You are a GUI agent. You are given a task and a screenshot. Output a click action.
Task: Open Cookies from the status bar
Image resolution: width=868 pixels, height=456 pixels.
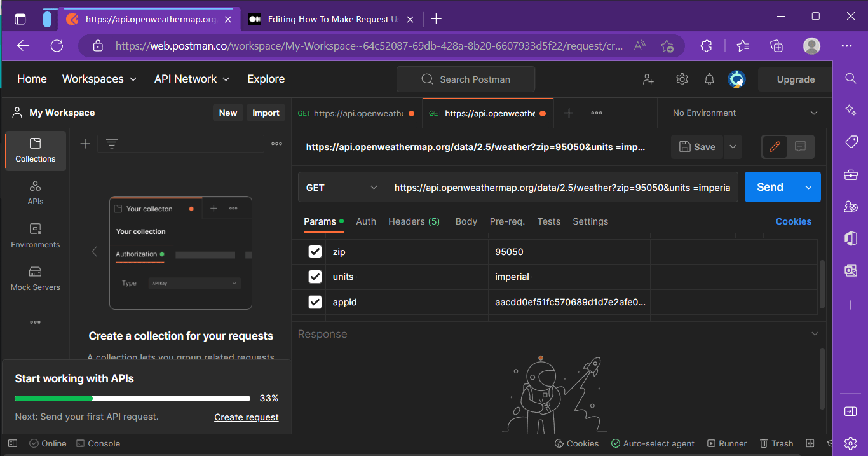[576, 443]
